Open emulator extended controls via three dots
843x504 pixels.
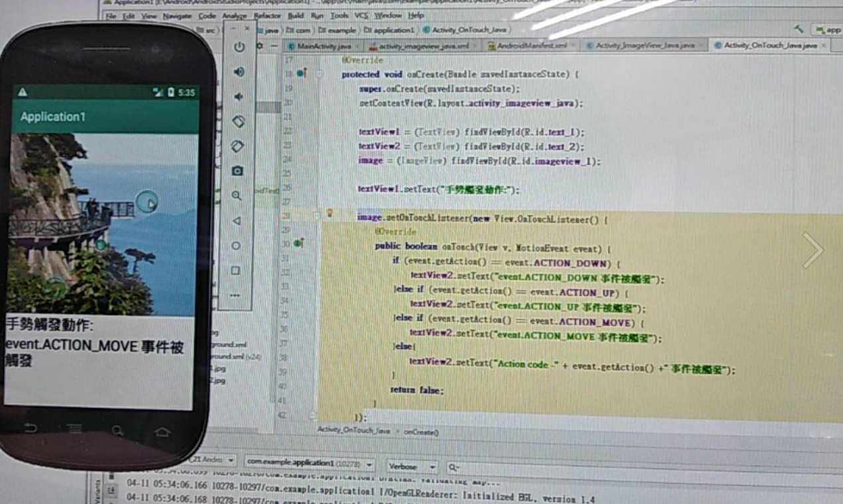point(234,295)
